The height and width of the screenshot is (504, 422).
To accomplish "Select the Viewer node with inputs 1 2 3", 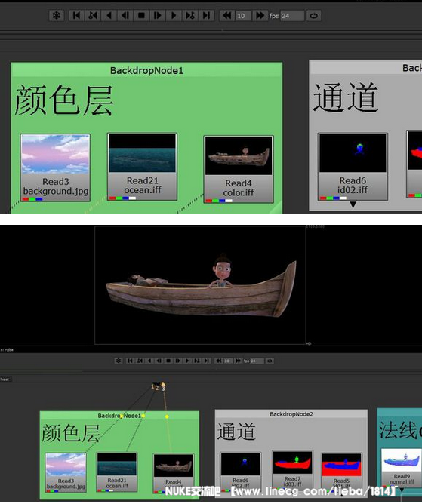I will (x=158, y=386).
